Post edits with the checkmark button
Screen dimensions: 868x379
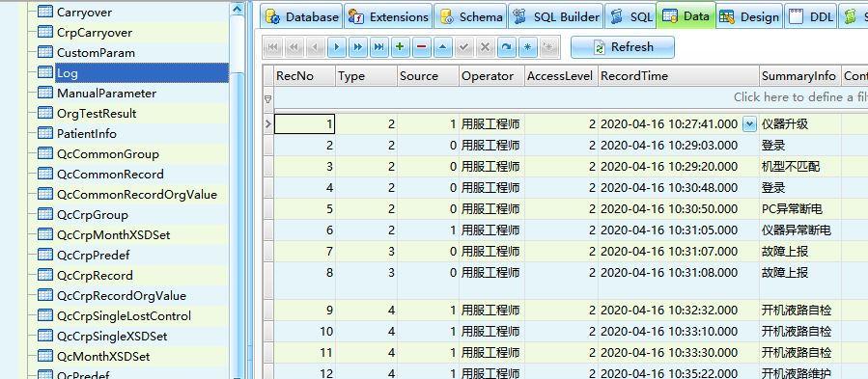pos(463,47)
